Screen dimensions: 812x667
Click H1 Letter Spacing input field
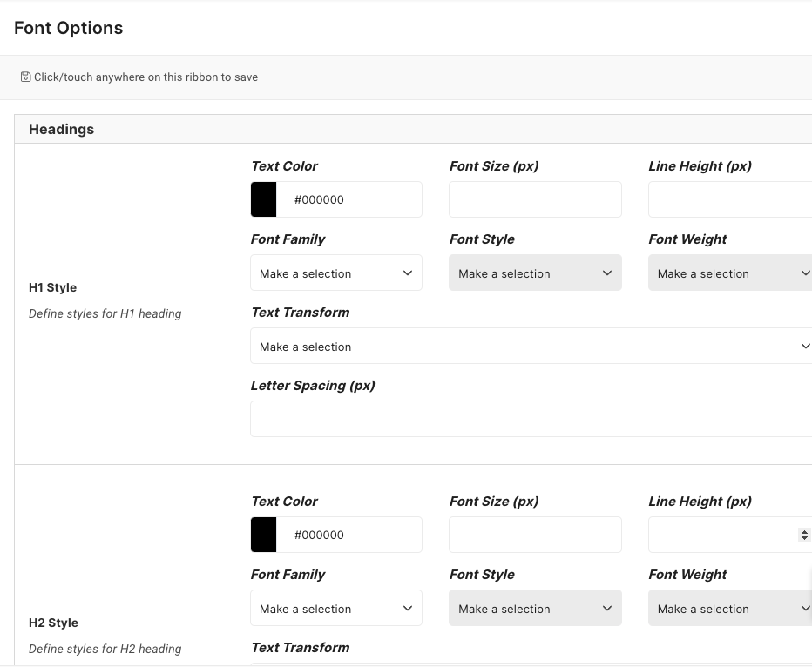click(x=531, y=419)
